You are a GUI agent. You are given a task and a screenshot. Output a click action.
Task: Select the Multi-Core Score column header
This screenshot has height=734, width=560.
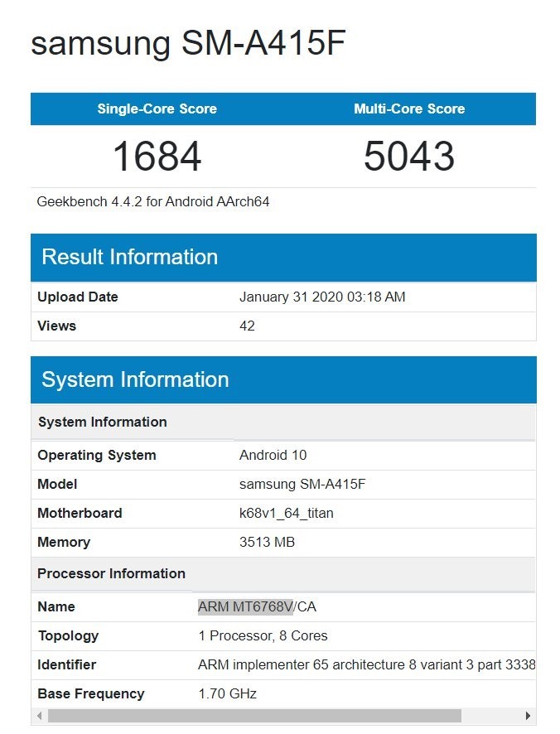coord(409,109)
